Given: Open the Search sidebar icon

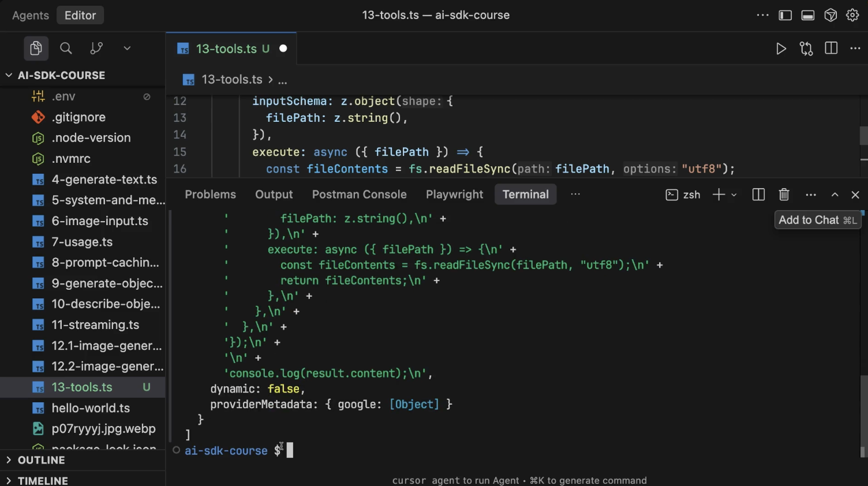Looking at the screenshot, I should click(x=66, y=48).
